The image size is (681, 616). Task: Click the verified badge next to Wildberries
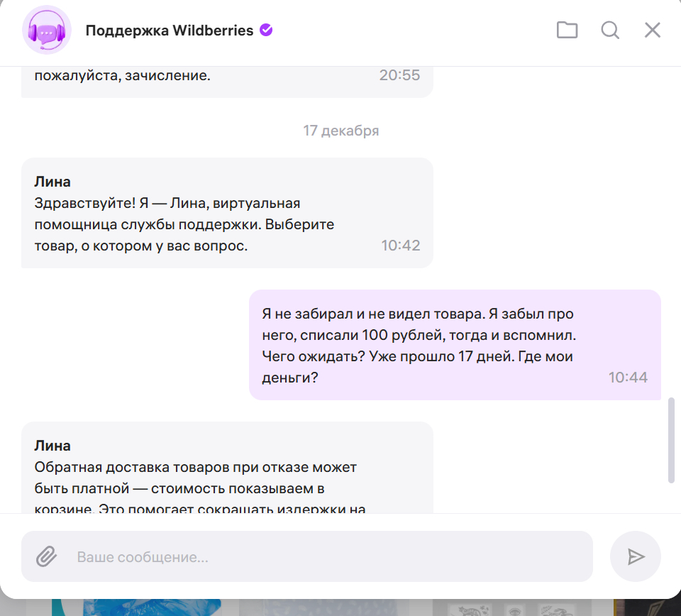(266, 30)
